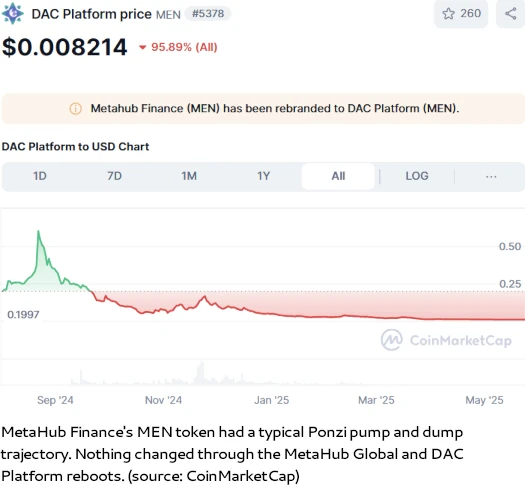
Task: Open the more options ellipsis menu
Action: tap(491, 176)
